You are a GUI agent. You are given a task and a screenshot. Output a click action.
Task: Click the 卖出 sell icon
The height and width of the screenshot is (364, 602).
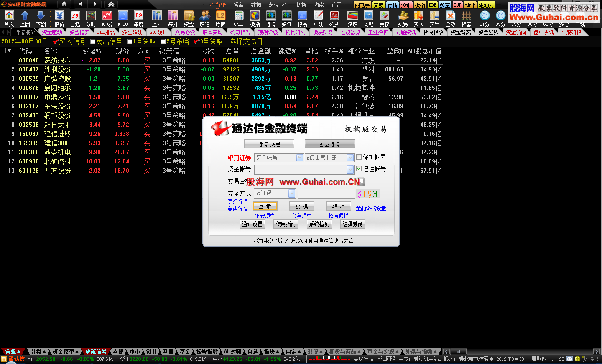click(434, 19)
